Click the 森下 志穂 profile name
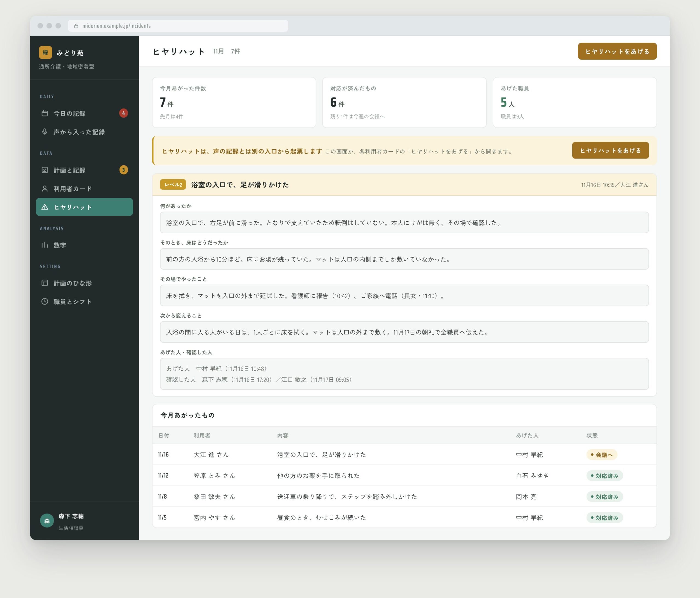Image resolution: width=700 pixels, height=598 pixels. pyautogui.click(x=71, y=516)
